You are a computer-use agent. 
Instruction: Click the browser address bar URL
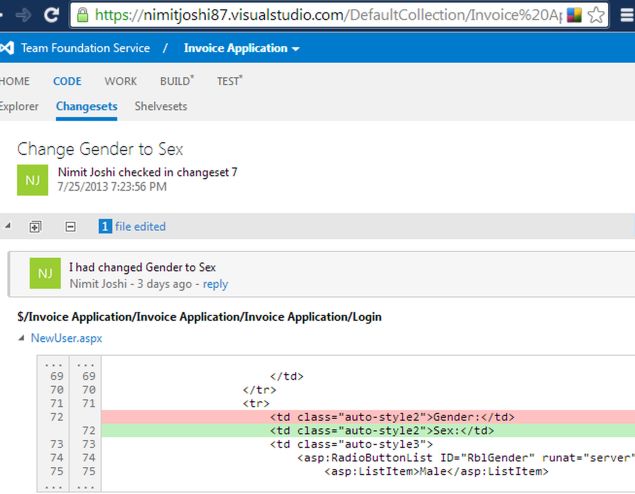tap(320, 15)
